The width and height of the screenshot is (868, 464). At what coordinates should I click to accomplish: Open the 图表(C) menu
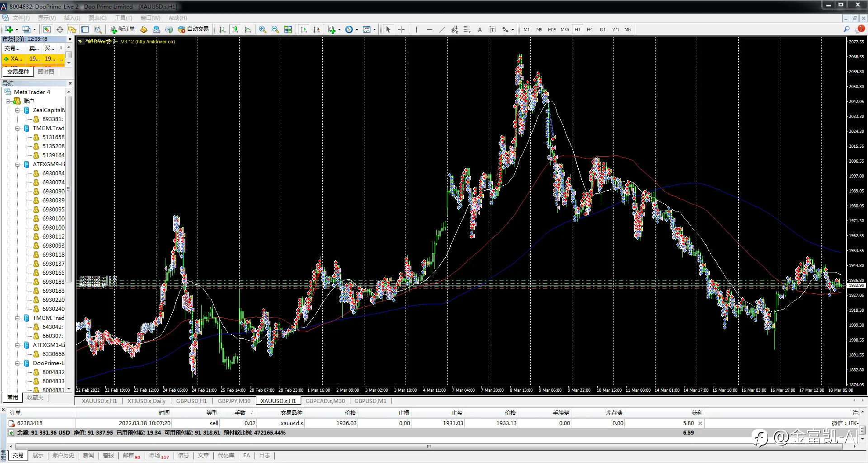tap(97, 18)
